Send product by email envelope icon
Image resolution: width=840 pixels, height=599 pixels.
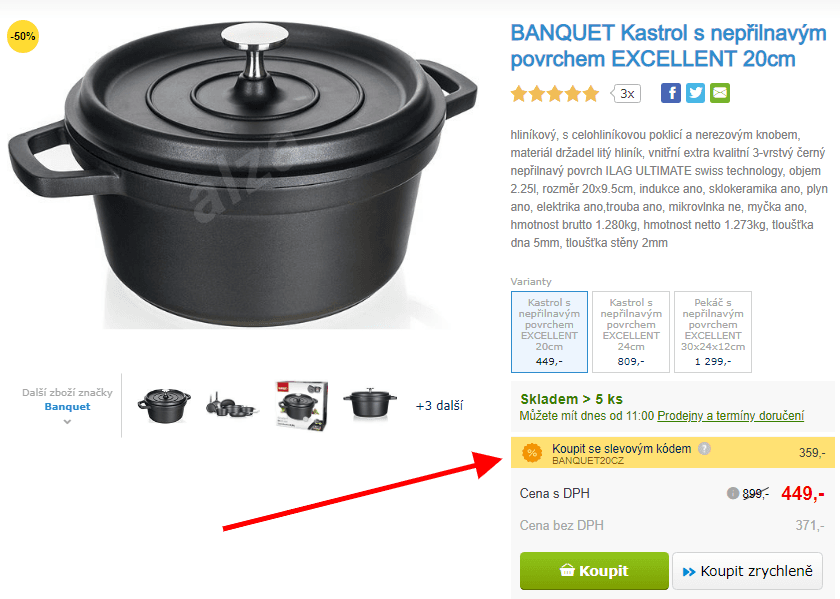tap(720, 93)
